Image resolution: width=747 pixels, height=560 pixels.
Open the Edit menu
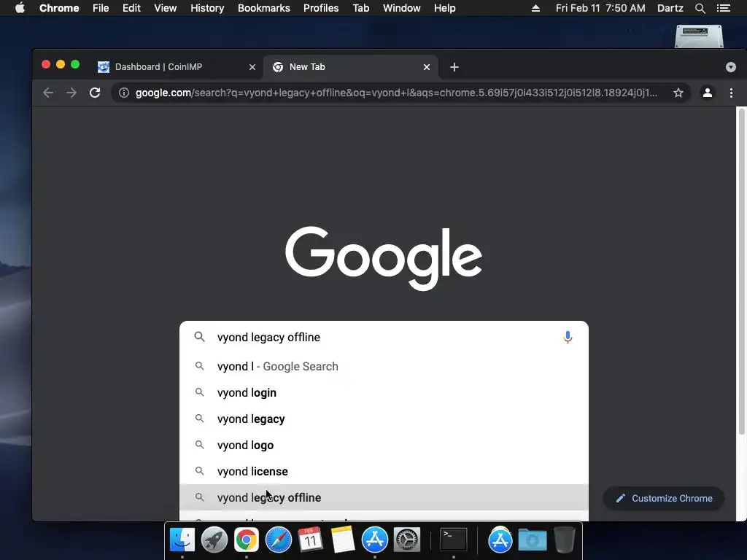131,8
